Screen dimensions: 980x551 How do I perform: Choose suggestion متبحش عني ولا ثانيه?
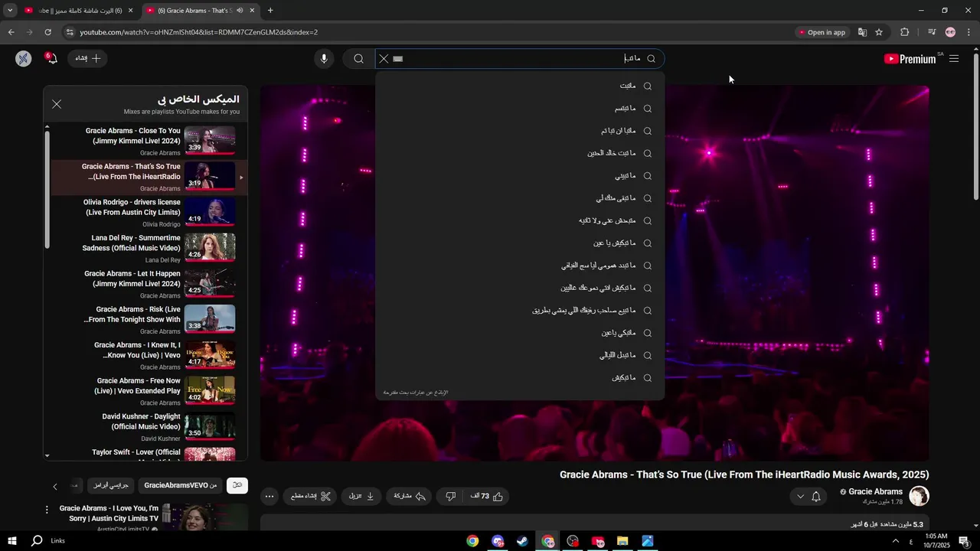click(x=520, y=221)
